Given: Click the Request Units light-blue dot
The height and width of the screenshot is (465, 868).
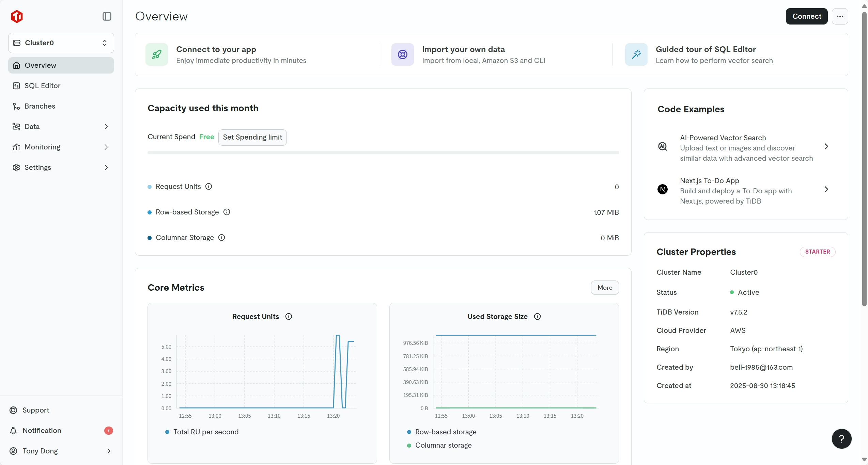Looking at the screenshot, I should pyautogui.click(x=149, y=187).
